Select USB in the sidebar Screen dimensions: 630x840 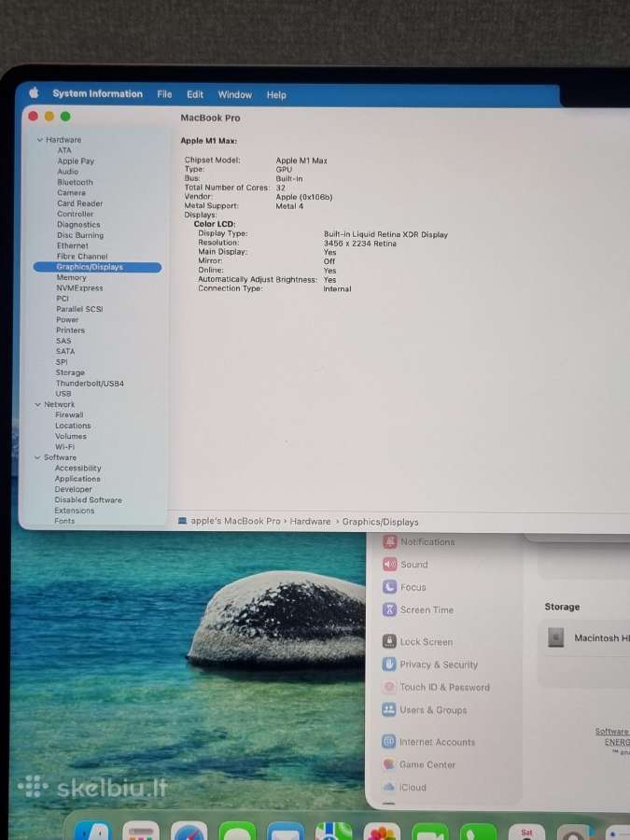coord(63,394)
